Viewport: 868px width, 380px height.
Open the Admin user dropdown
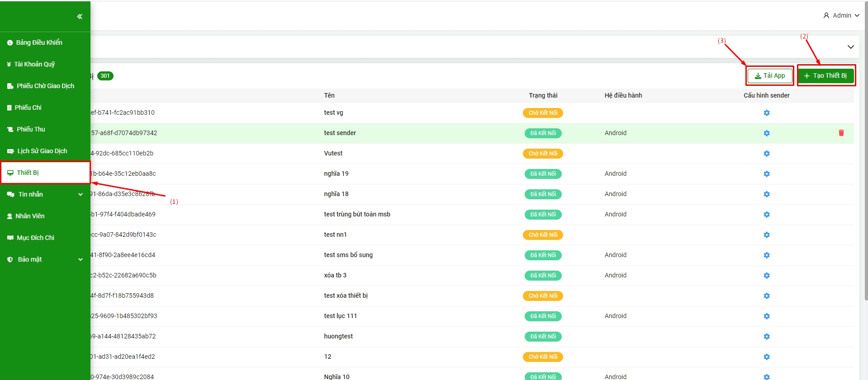tap(841, 15)
